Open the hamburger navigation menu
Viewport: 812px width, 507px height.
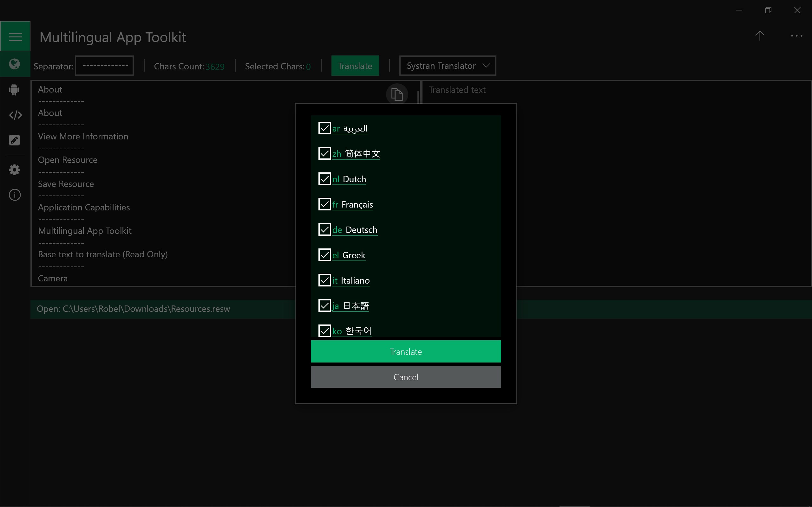point(15,36)
